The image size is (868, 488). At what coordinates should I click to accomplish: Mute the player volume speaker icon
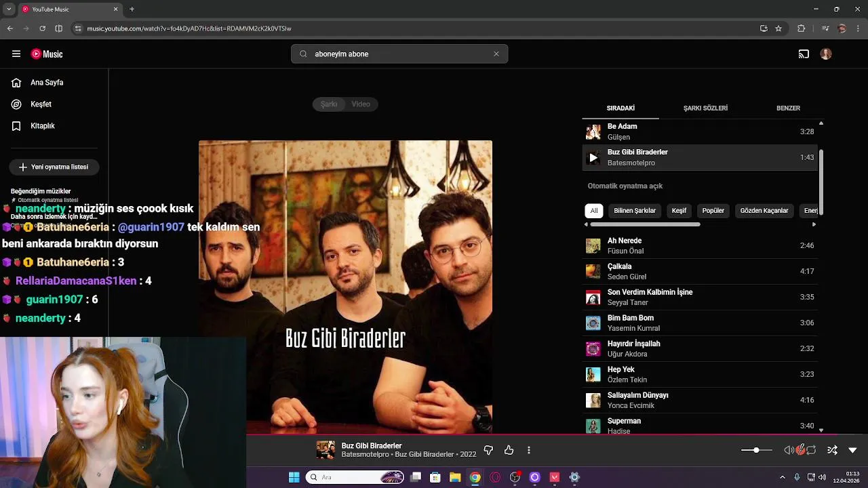pyautogui.click(x=789, y=450)
